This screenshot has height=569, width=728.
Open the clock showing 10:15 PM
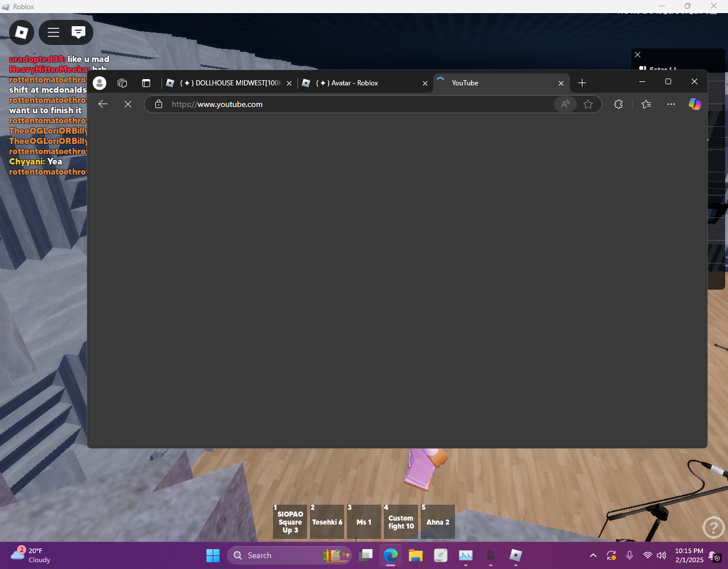[689, 555]
